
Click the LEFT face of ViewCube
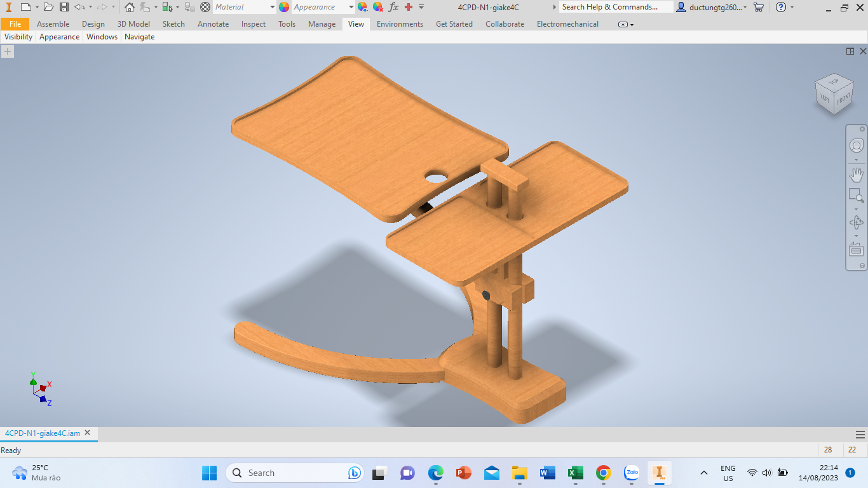[825, 98]
